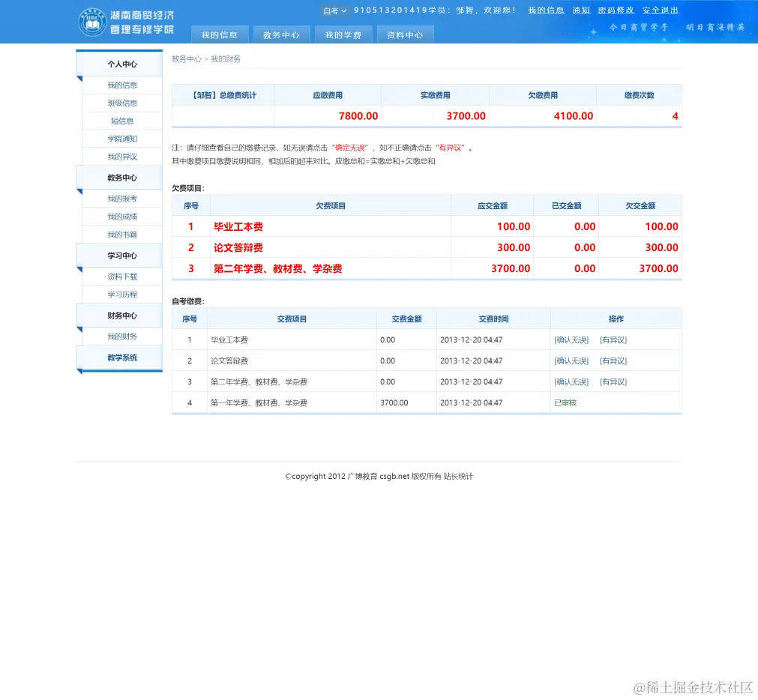
Task: Click the 密码修改 link in header
Action: click(x=616, y=10)
